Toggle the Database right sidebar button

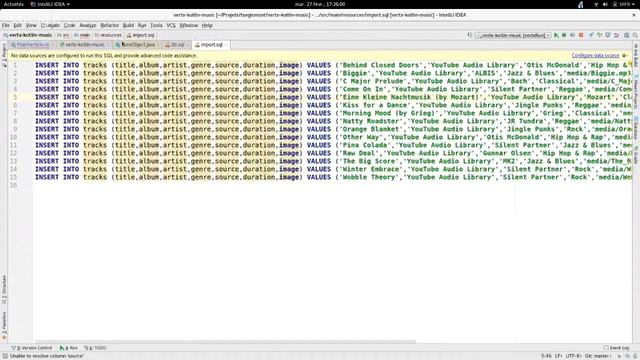click(x=636, y=129)
